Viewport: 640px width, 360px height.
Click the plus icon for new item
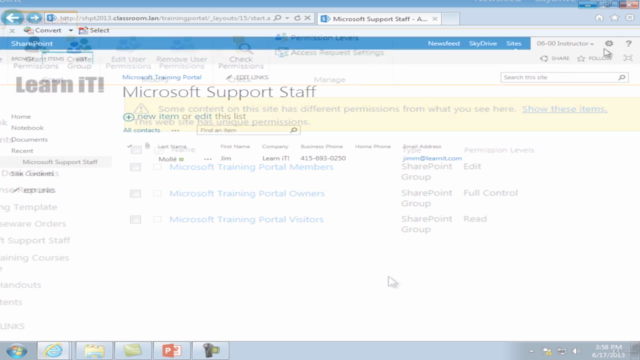pos(129,117)
